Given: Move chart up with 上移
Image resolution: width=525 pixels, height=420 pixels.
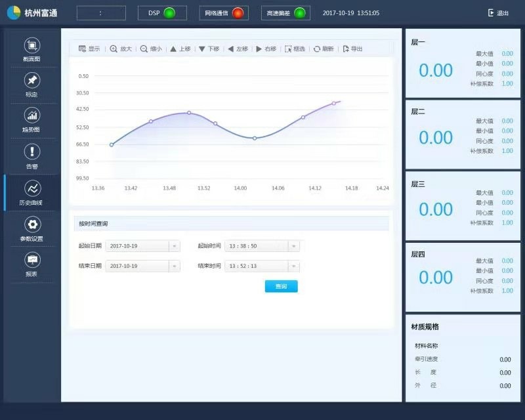Looking at the screenshot, I should 180,49.
